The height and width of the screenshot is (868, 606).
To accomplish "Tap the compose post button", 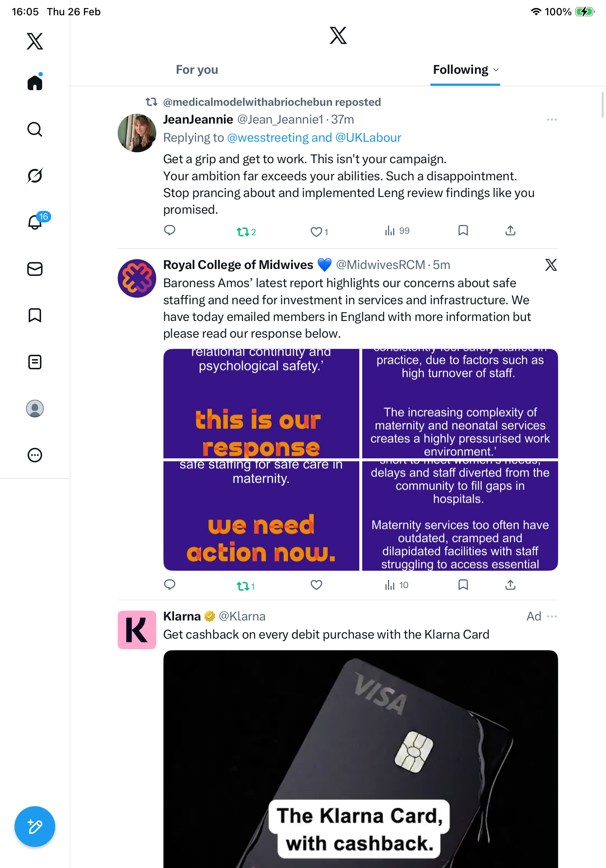I will click(x=35, y=827).
